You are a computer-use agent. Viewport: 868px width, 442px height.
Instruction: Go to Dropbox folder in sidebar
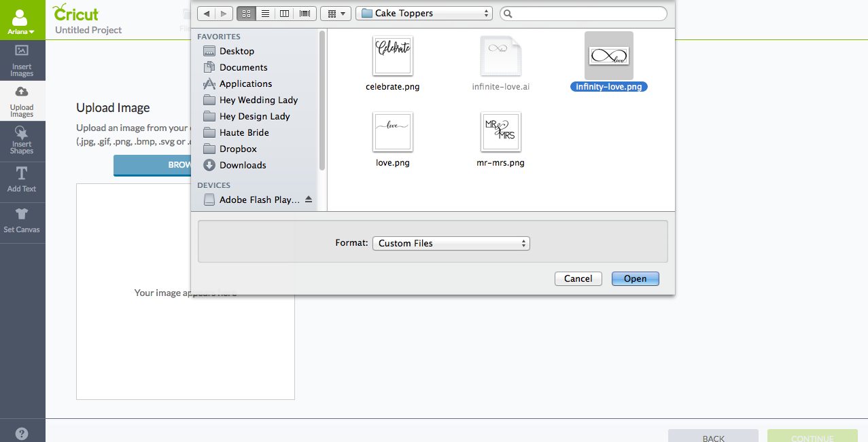238,149
